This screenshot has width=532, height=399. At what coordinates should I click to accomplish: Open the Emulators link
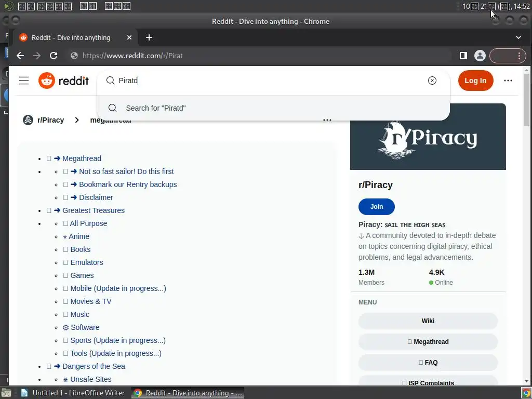[x=87, y=262]
